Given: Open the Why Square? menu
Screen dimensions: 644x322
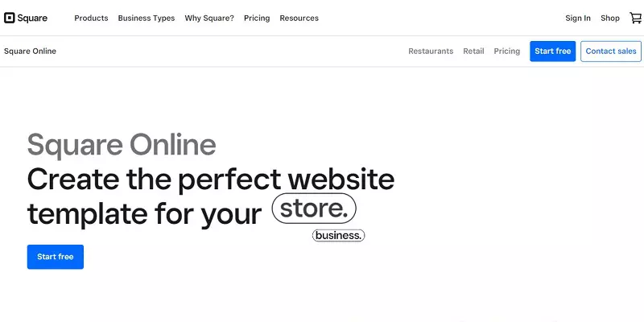Looking at the screenshot, I should click(x=209, y=18).
